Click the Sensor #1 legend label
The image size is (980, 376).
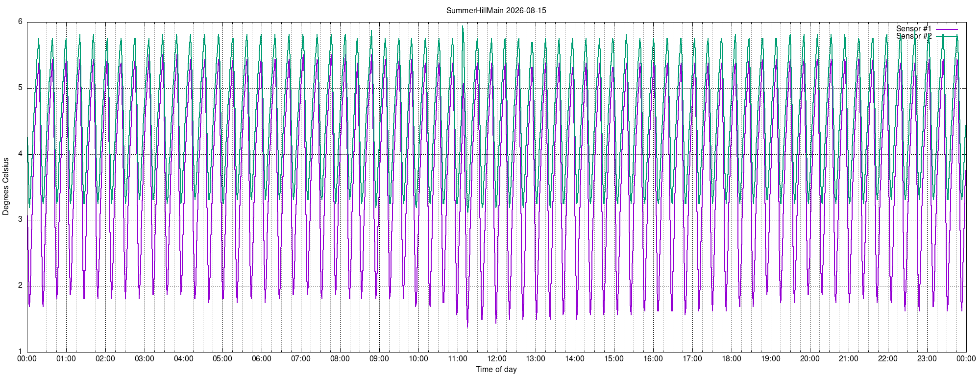(x=914, y=29)
